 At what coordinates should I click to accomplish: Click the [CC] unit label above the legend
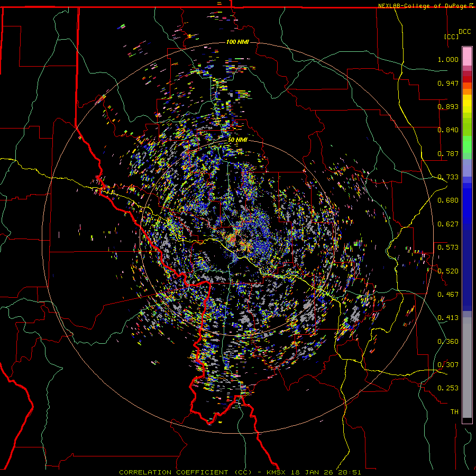[451, 36]
